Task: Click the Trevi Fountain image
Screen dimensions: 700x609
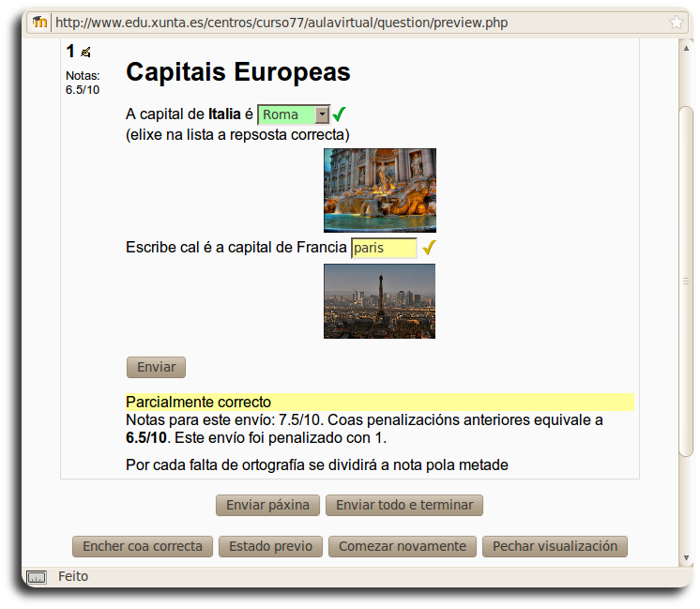Action: click(x=379, y=190)
